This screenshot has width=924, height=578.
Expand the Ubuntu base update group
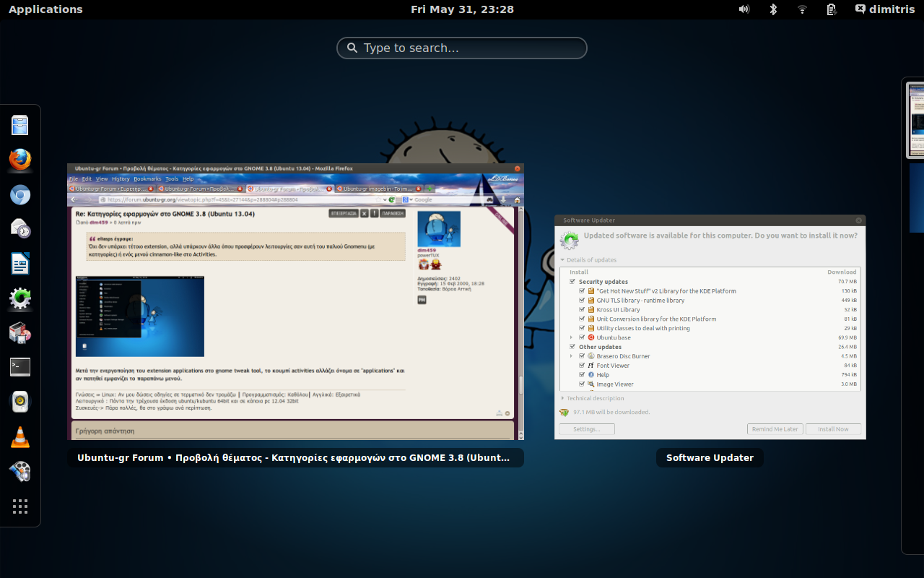(x=572, y=337)
